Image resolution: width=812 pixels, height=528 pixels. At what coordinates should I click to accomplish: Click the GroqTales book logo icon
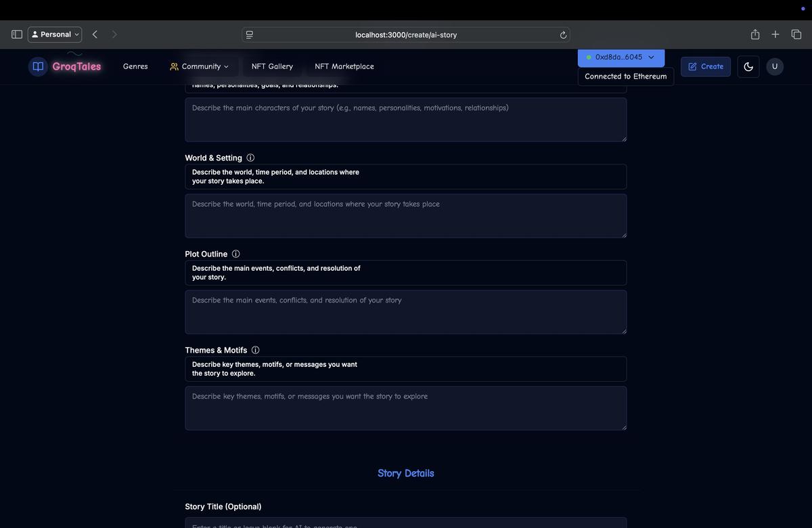tap(36, 66)
